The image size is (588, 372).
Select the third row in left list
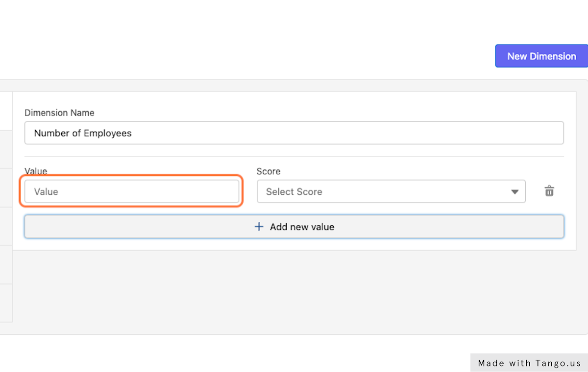pos(6,187)
